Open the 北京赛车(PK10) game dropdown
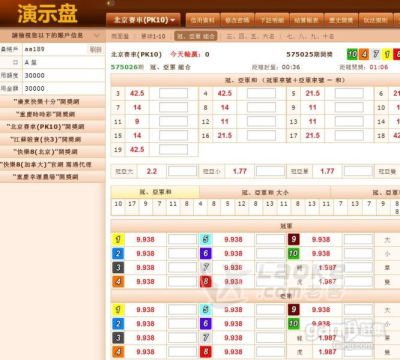Viewport: 400px width, 360px height. pos(143,20)
